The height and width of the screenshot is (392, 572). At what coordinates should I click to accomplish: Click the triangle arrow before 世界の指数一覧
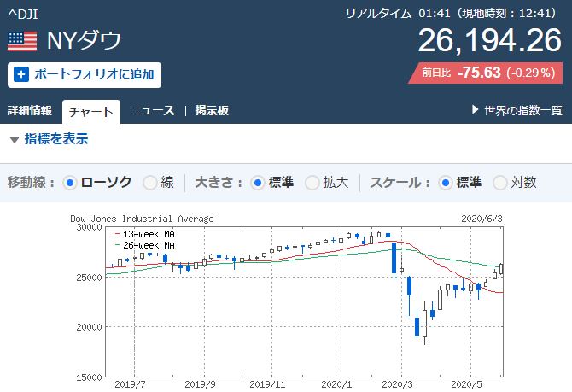[x=476, y=110]
